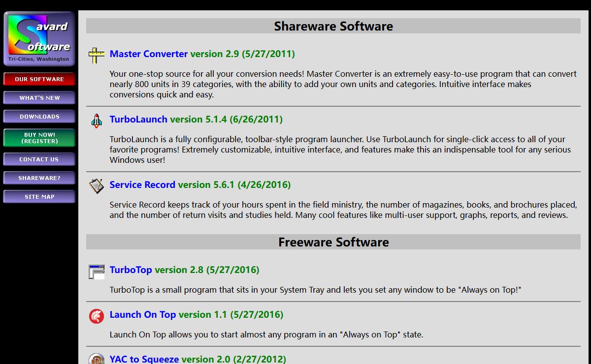
Task: Click the TurboTop window icon
Action: tap(97, 272)
